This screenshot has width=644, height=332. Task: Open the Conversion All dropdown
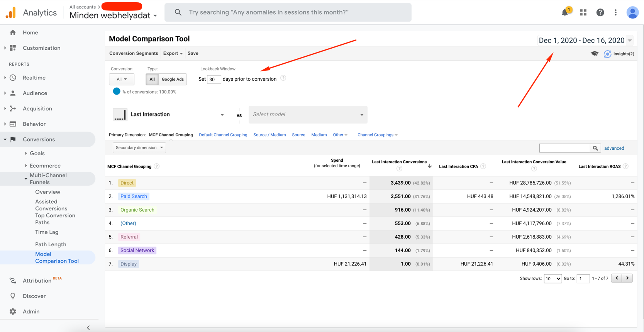coord(122,79)
